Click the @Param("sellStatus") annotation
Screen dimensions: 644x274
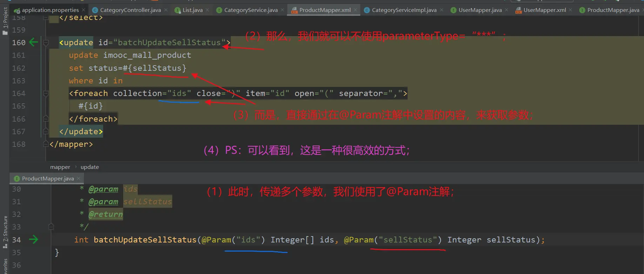(393, 240)
